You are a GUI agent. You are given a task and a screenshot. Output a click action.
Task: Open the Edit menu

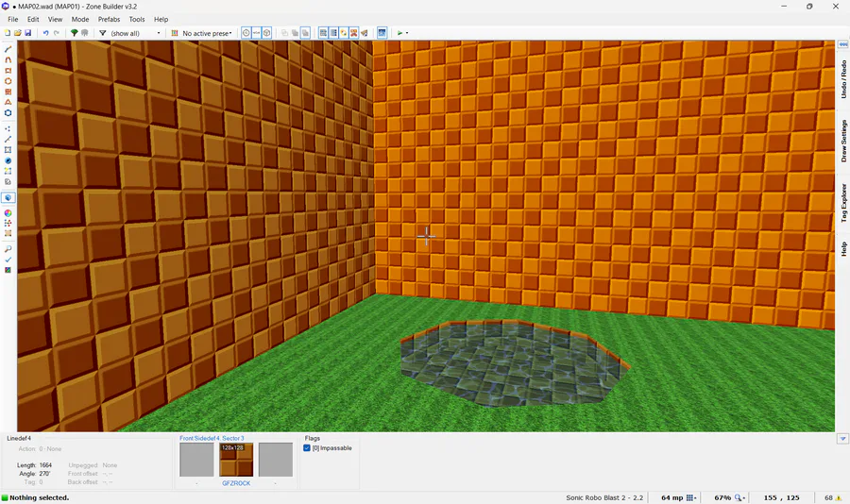(x=33, y=19)
